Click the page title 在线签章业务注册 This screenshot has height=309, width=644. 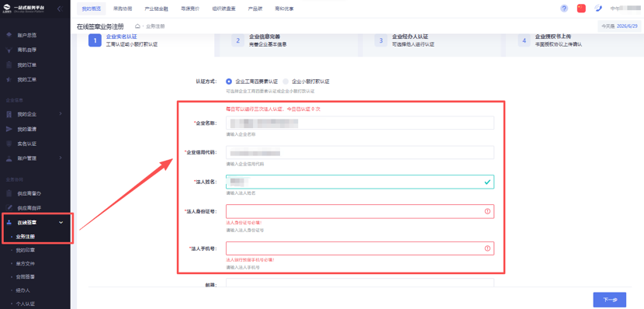point(100,26)
